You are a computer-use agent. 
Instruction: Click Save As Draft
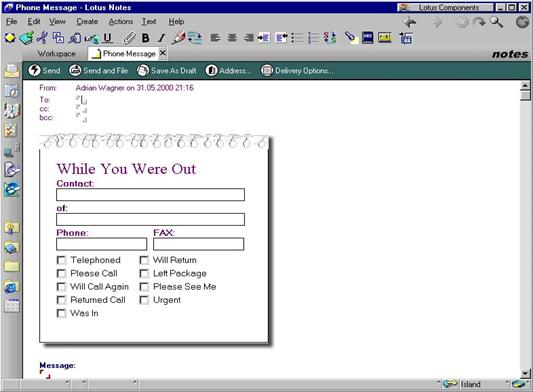click(x=167, y=71)
